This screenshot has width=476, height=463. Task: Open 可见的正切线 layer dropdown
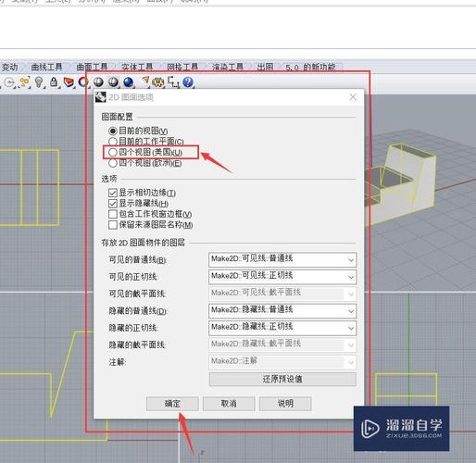point(282,277)
